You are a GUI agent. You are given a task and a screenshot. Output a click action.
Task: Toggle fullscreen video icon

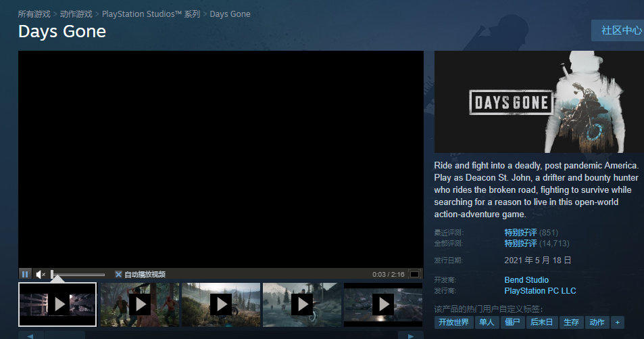click(x=415, y=274)
